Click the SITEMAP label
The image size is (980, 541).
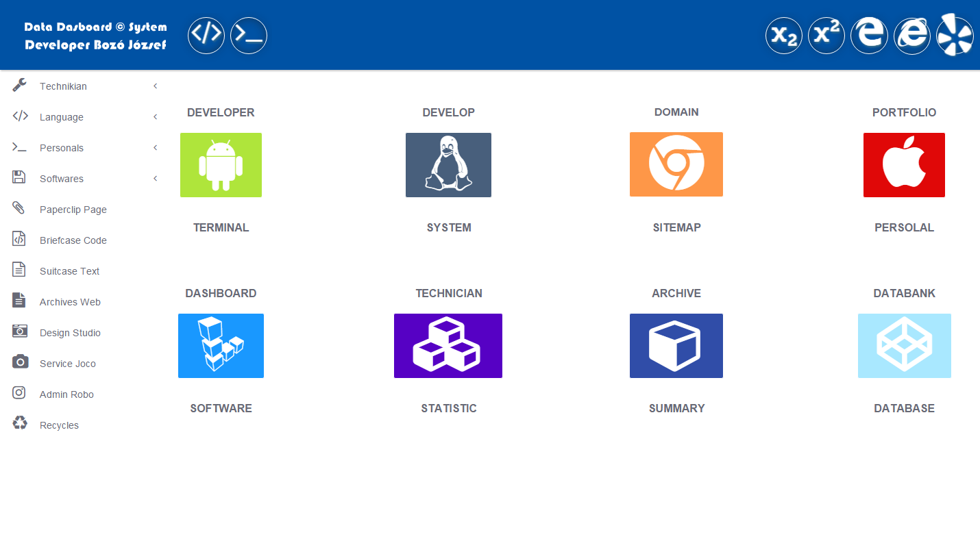pyautogui.click(x=676, y=227)
